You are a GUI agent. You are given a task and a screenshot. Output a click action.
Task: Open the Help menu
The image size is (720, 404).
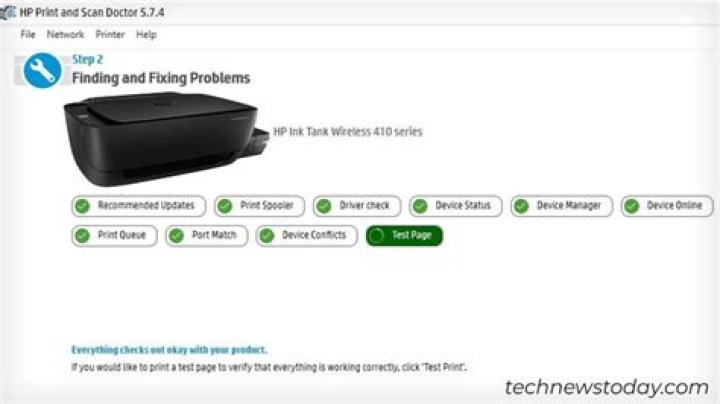tap(146, 34)
